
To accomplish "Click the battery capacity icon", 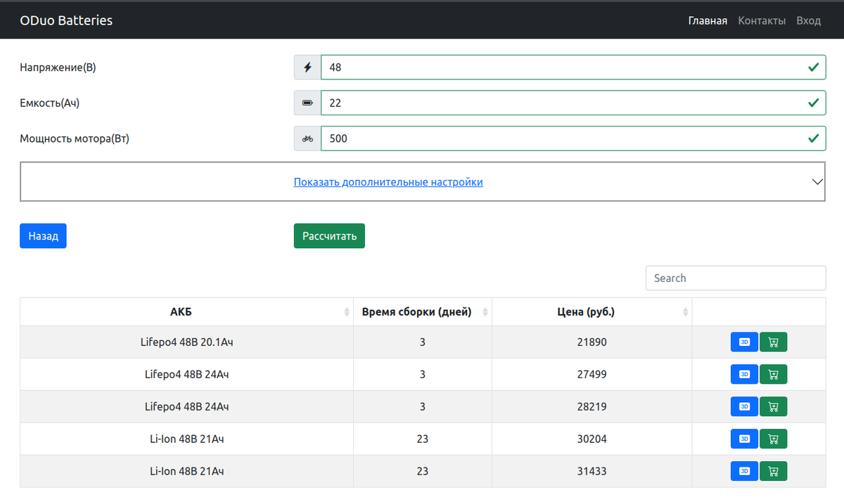I will pyautogui.click(x=307, y=103).
